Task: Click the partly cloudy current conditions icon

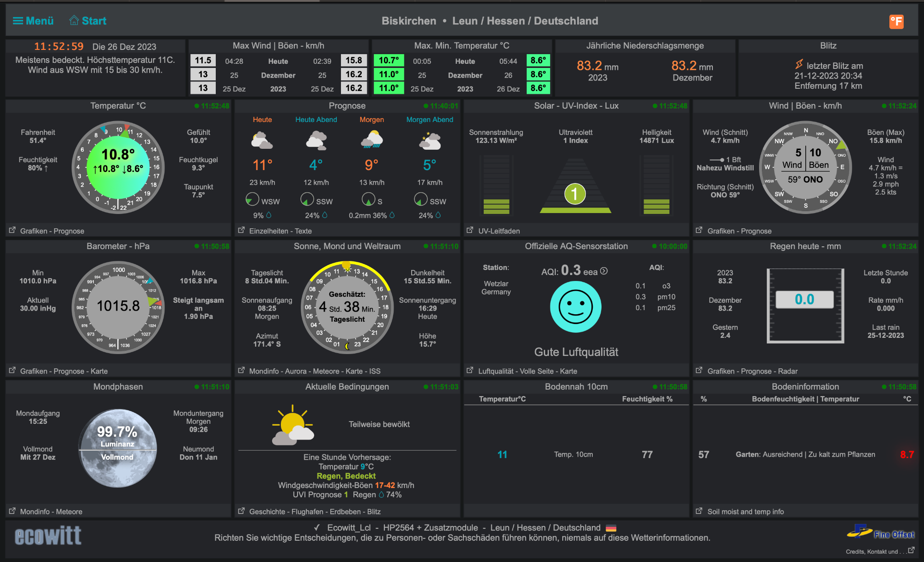Action: point(293,425)
